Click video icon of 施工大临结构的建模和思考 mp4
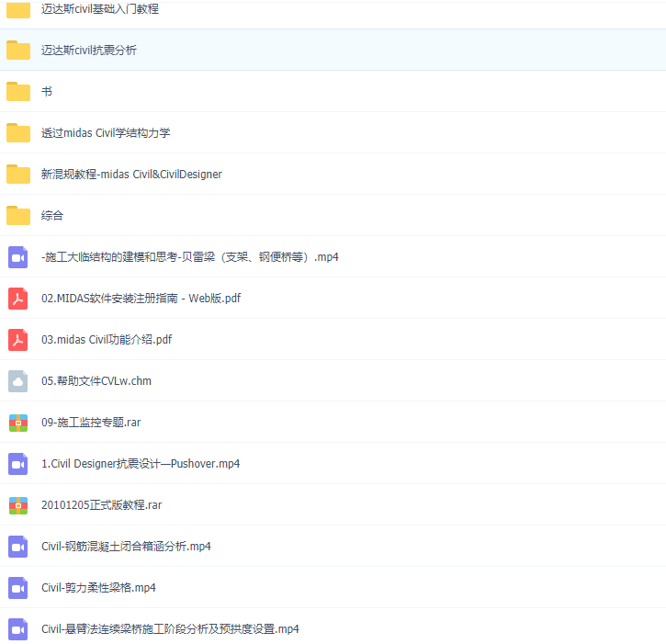 click(17, 257)
